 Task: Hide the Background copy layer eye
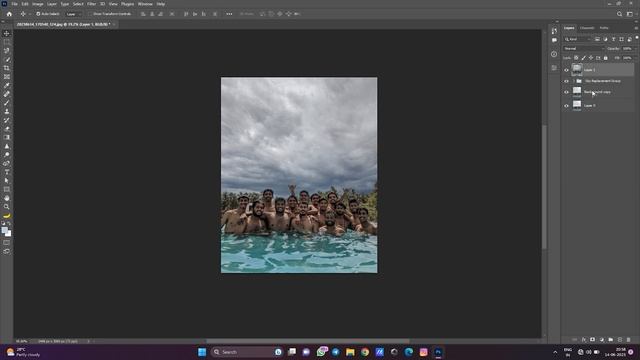[566, 92]
